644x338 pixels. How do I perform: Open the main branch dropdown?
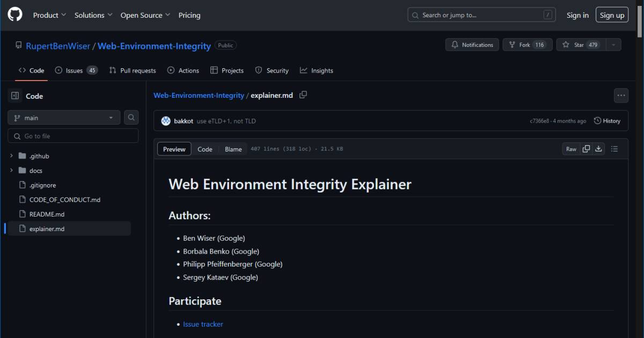pyautogui.click(x=64, y=118)
